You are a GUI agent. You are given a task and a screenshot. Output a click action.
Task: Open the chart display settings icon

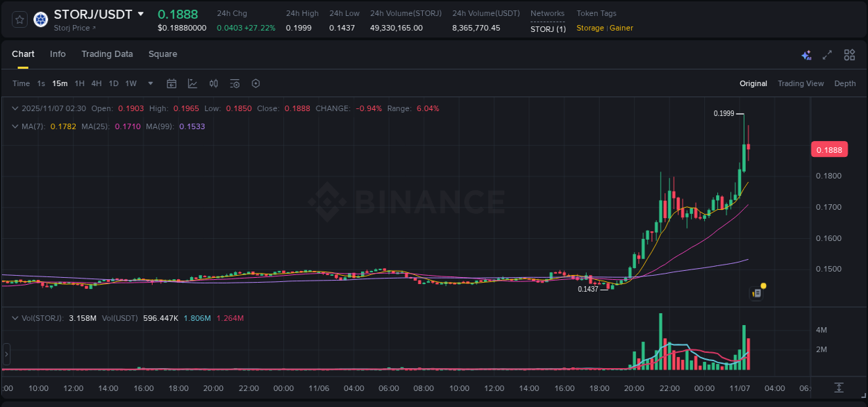click(x=234, y=83)
